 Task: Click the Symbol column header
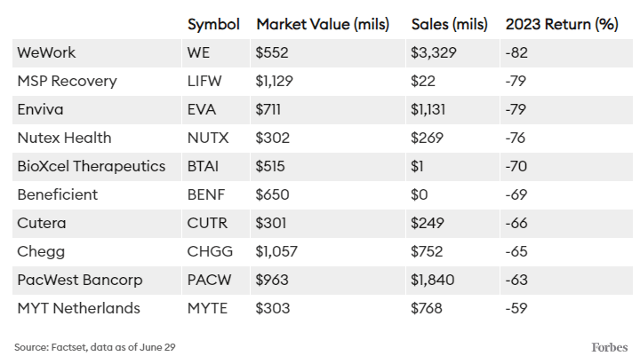213,24
